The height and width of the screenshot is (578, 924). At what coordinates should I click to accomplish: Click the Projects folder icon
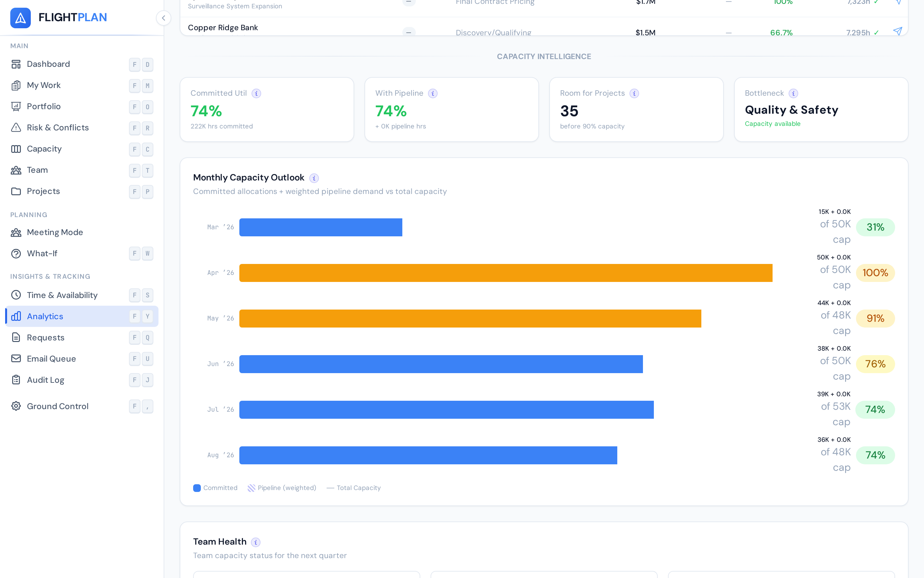click(16, 191)
